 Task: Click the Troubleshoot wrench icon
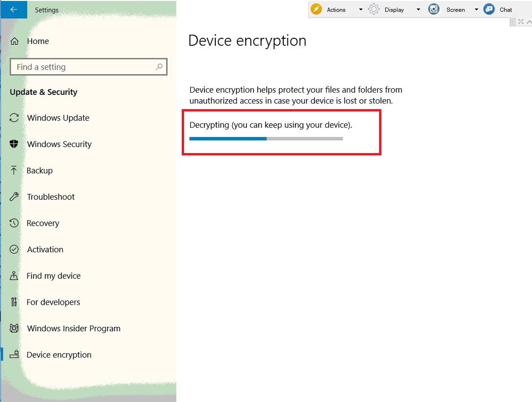click(14, 197)
